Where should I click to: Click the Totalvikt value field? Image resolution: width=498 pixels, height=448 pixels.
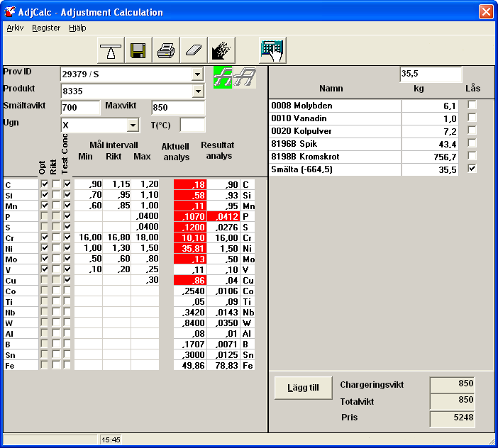[453, 401]
